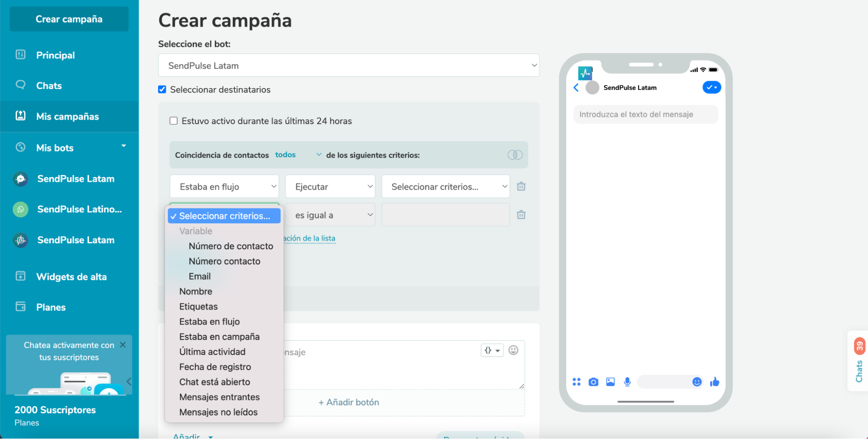868x439 pixels.
Task: Delete the es igual a criteria row
Action: click(521, 215)
